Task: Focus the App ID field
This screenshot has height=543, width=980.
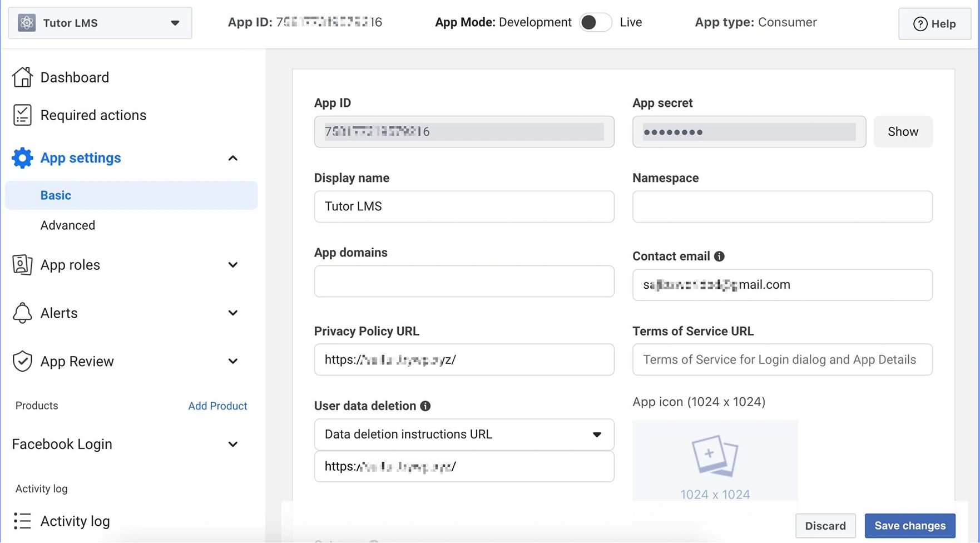Action: 464,132
